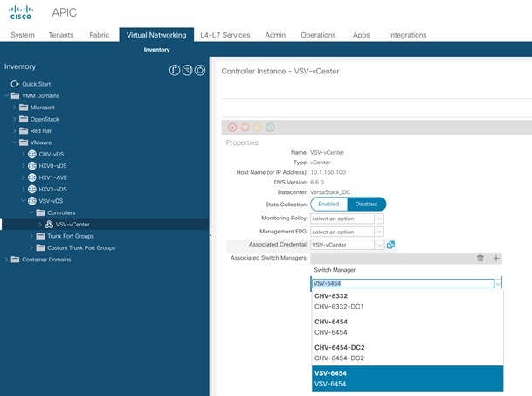The image size is (532, 396).
Task: Click the Quick Start icon
Action: tap(15, 84)
